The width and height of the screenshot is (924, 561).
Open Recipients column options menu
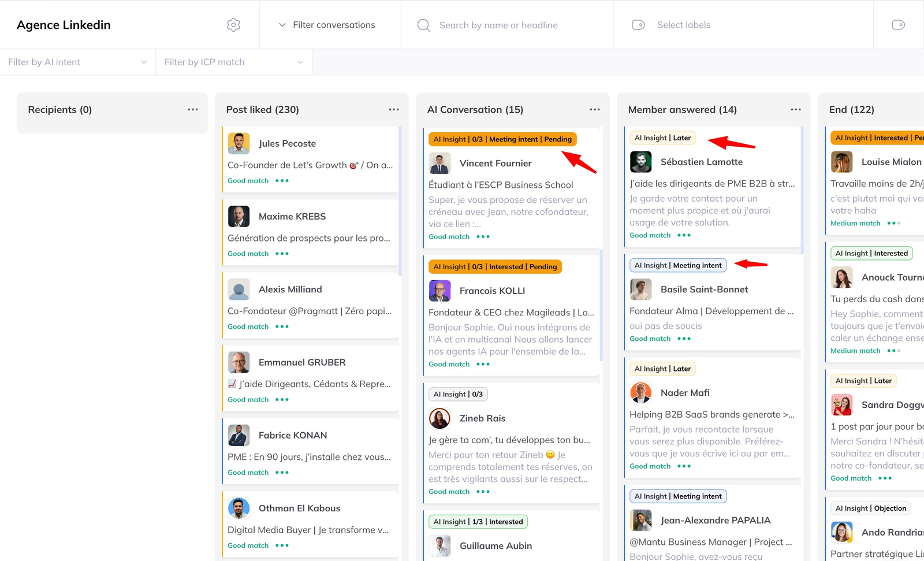(x=193, y=109)
